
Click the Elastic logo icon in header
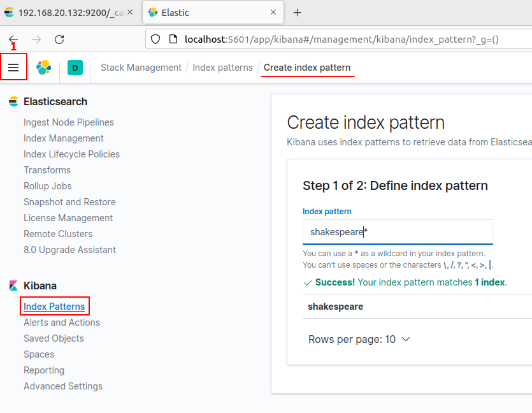pos(44,67)
